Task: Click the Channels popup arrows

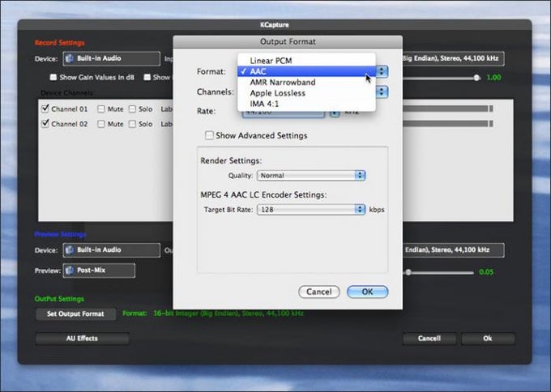Action: pos(382,92)
